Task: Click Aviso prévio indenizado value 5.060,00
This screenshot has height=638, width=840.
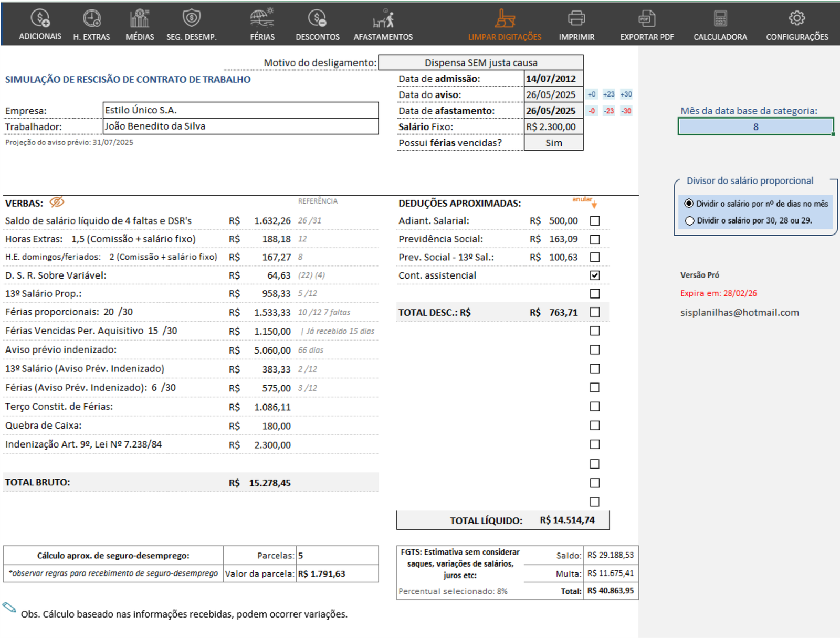Action: pyautogui.click(x=272, y=350)
